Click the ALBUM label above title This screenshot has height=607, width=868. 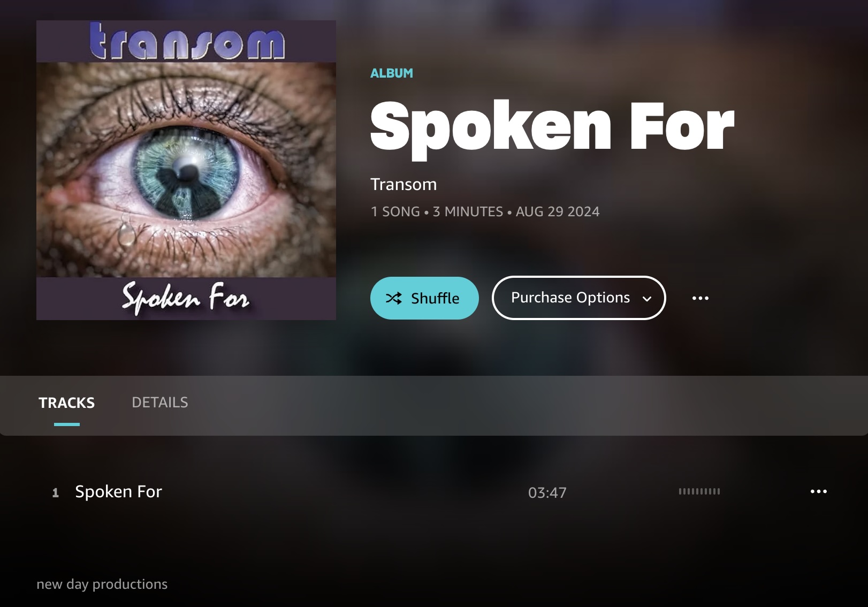pyautogui.click(x=392, y=73)
